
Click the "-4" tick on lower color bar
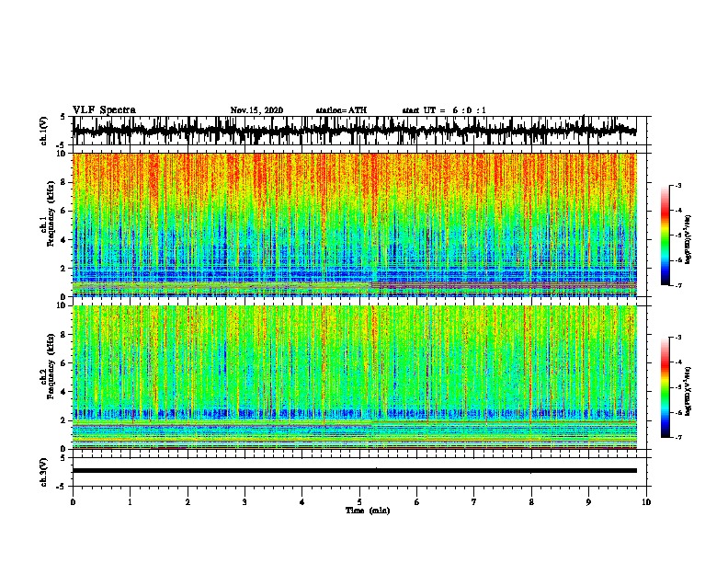[x=678, y=362]
